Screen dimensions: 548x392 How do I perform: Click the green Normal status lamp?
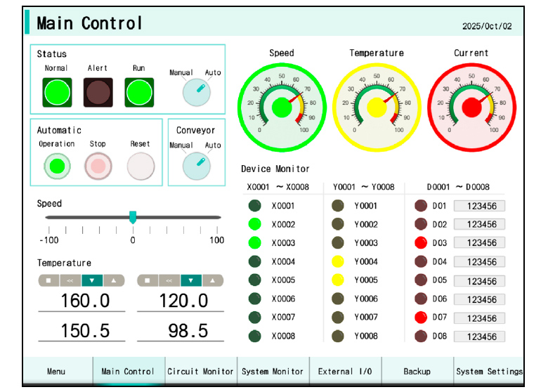tap(57, 92)
